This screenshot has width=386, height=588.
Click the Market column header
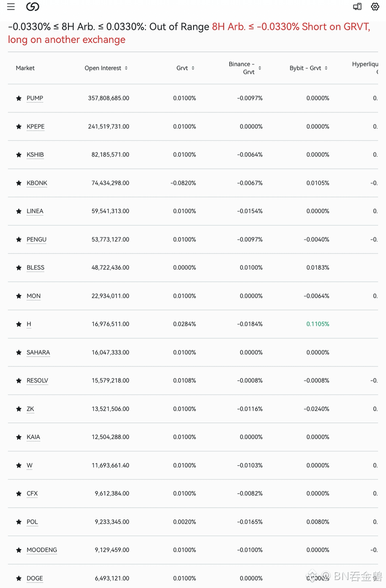pos(25,68)
